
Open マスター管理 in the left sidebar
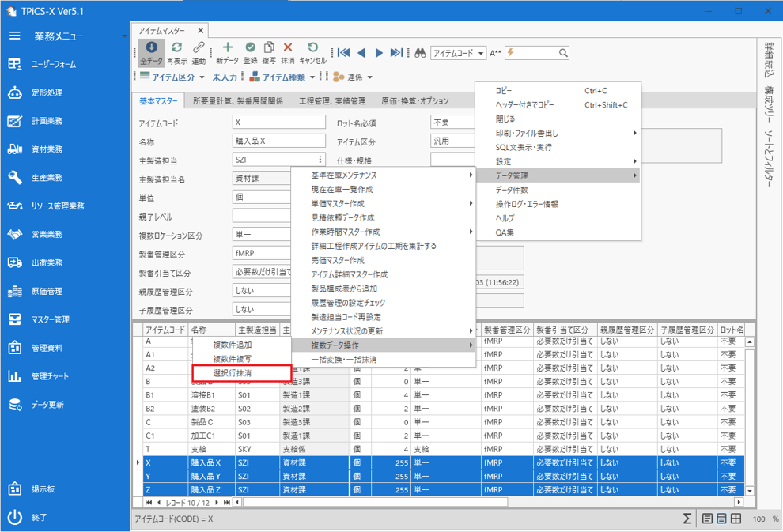coord(50,320)
